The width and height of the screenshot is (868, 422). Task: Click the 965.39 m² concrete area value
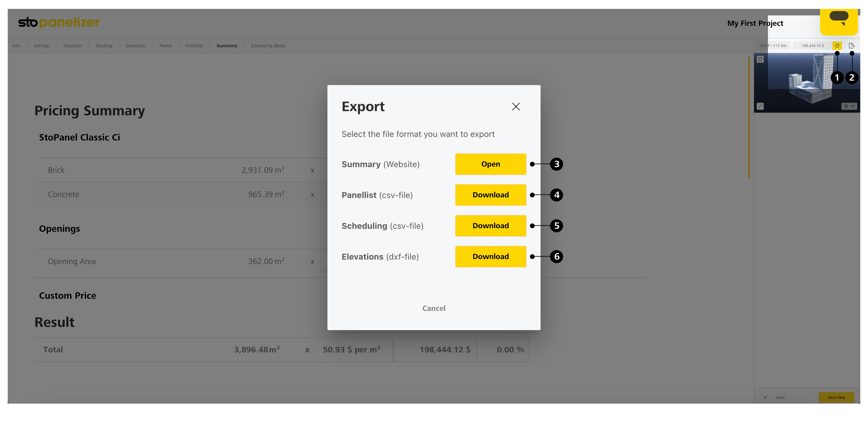(266, 194)
